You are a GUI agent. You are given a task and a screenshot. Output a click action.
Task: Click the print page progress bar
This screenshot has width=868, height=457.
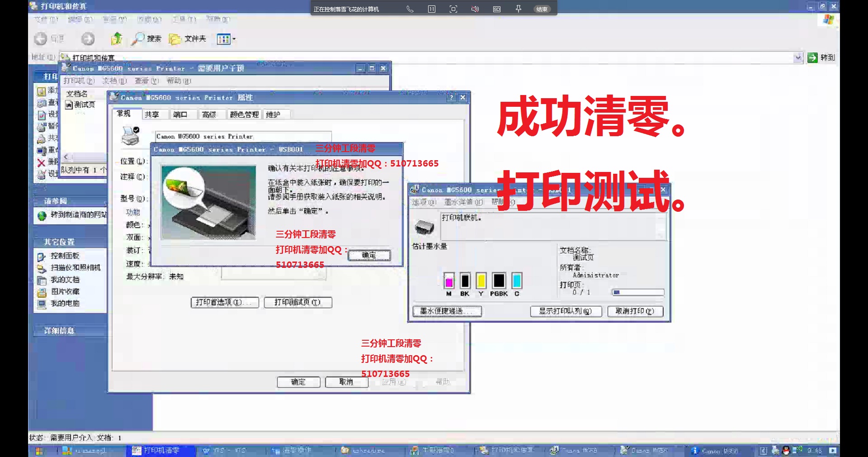(638, 292)
